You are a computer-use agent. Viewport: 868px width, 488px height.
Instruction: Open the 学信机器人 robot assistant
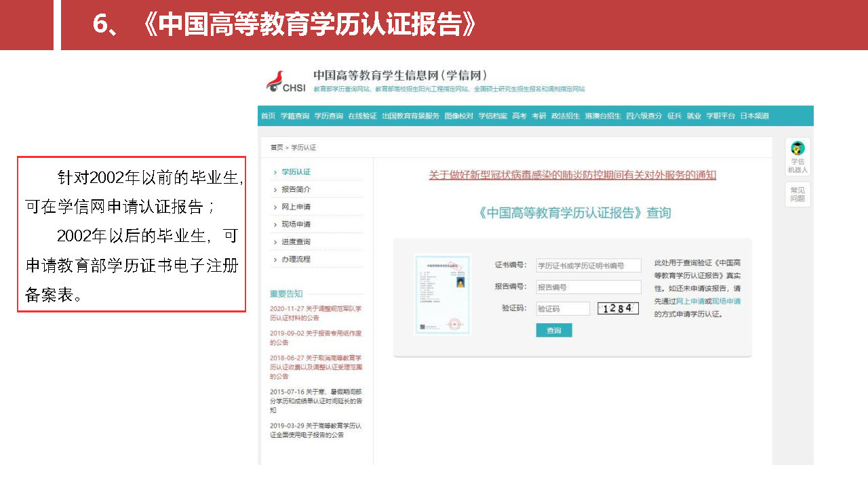[797, 157]
